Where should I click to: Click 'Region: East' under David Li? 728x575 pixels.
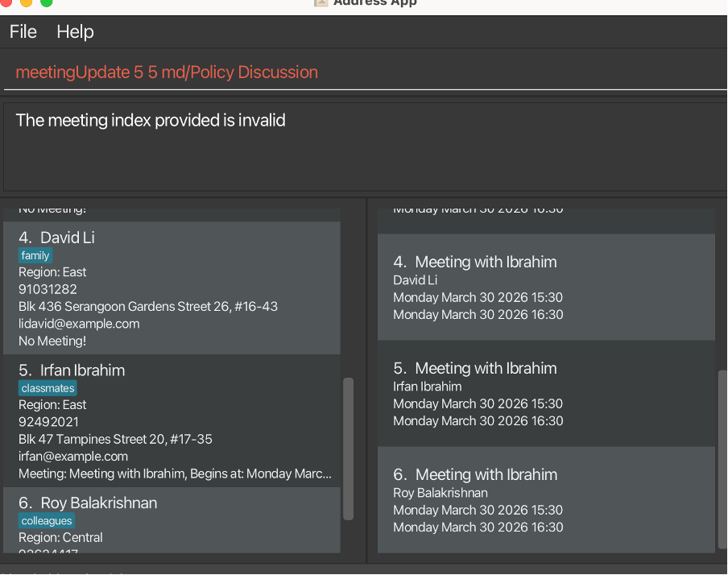click(x=52, y=272)
